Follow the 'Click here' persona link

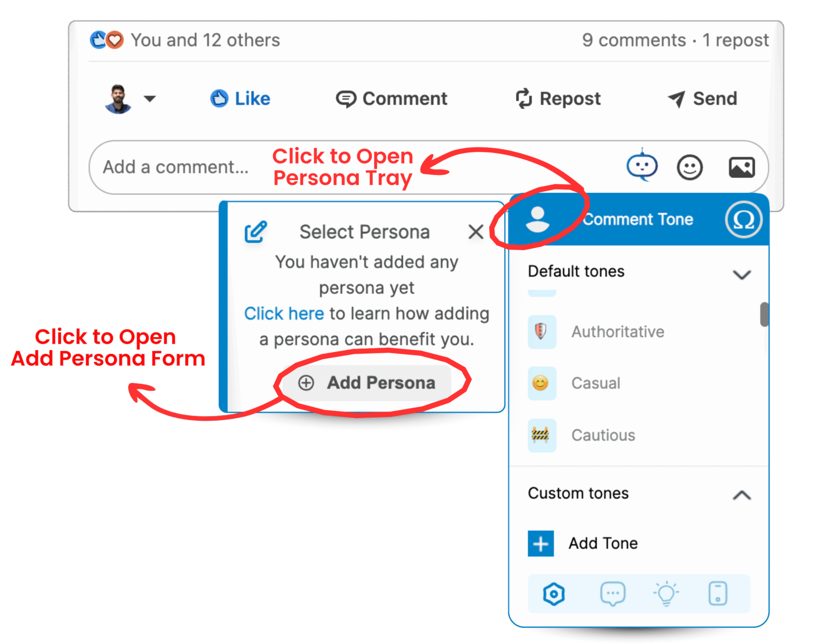tap(284, 314)
